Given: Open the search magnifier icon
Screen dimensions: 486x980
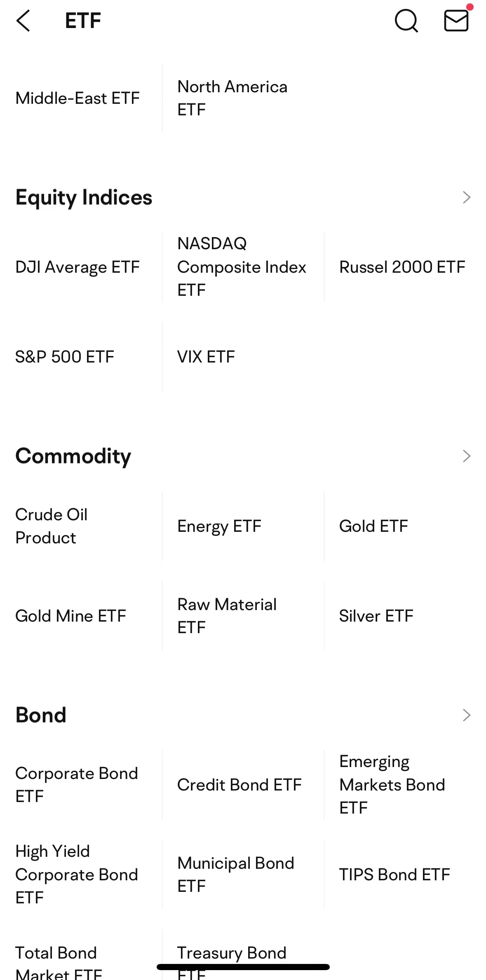Looking at the screenshot, I should tap(406, 21).
